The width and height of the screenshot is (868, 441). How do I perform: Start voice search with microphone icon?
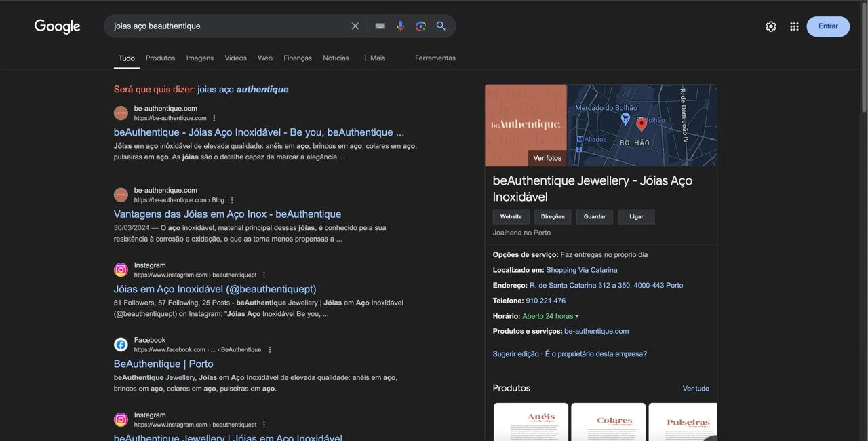[x=400, y=26]
